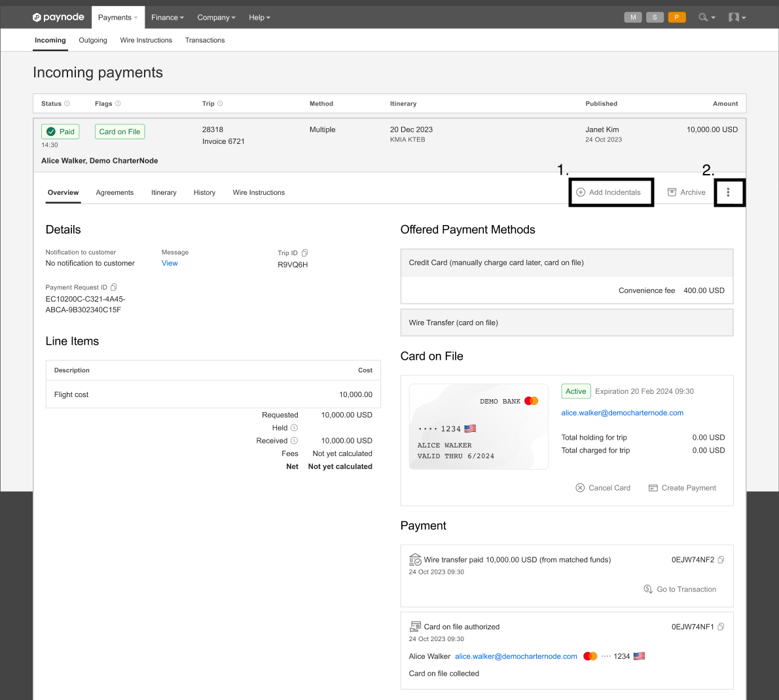Open the Wire Instructions detail tab
779x700 pixels.
tap(259, 192)
